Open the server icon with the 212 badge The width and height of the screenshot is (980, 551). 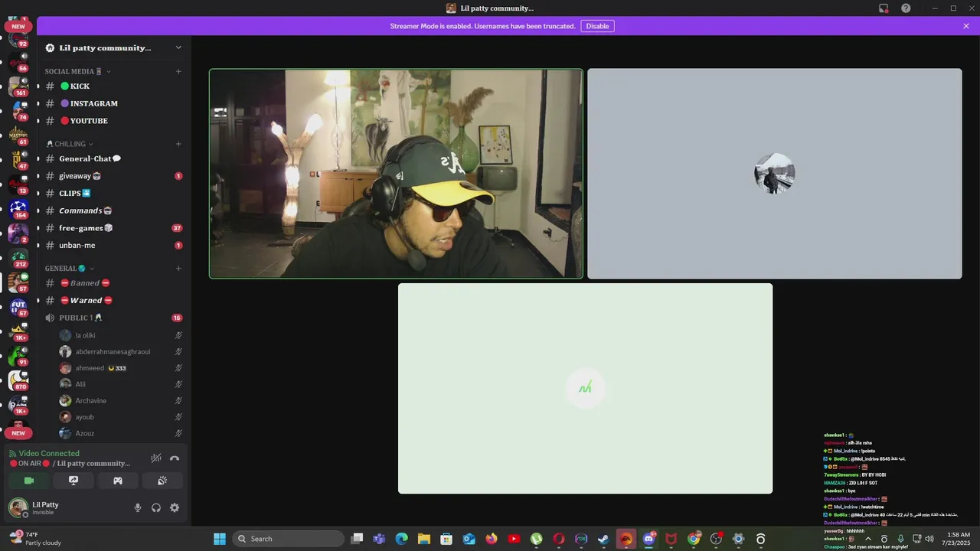18,256
